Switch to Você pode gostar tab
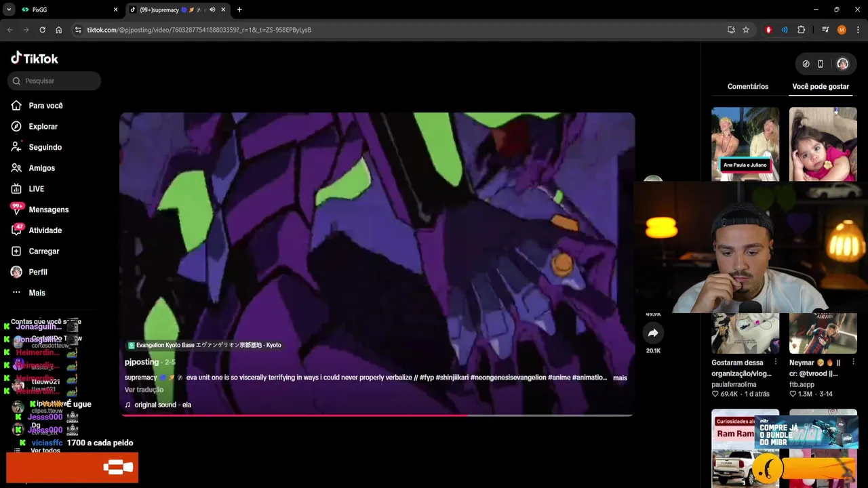The height and width of the screenshot is (488, 868). pos(821,87)
